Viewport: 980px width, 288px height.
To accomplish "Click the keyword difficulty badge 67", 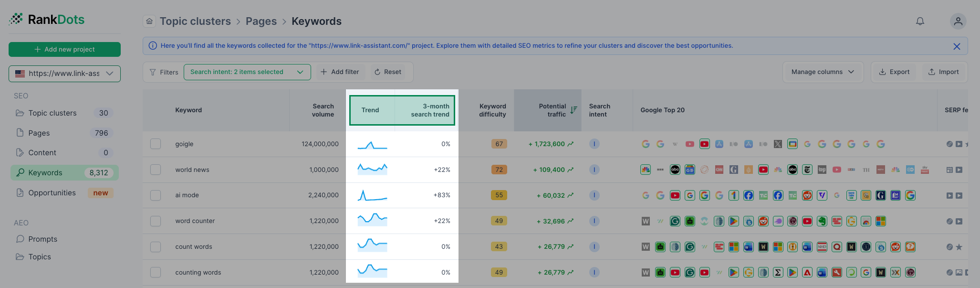I will coord(499,144).
